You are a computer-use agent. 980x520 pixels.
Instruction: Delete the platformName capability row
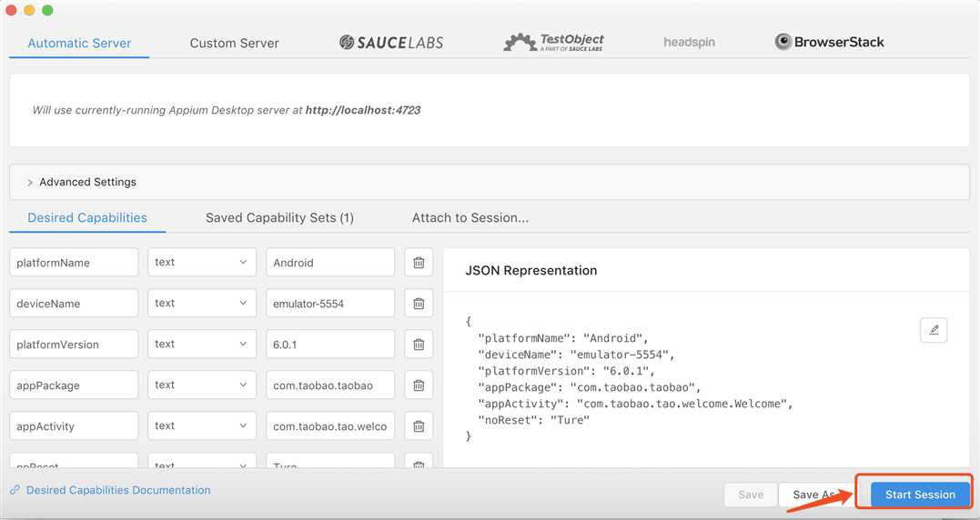[419, 263]
